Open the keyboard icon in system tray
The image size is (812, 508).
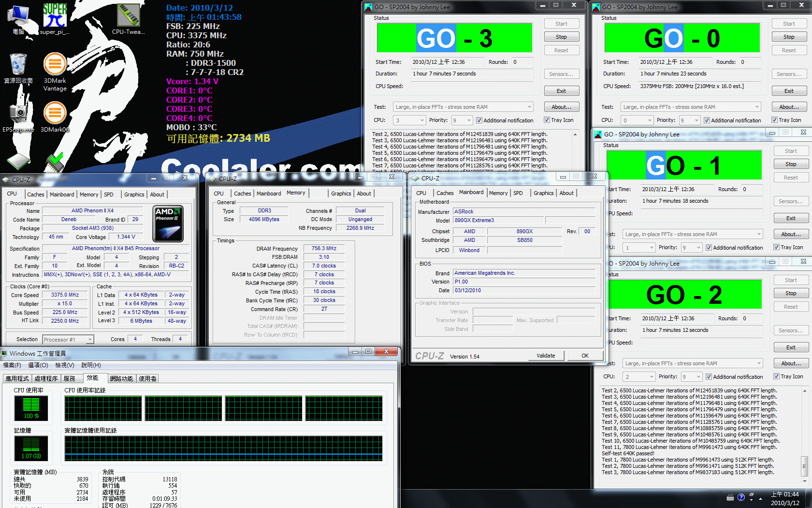click(730, 497)
